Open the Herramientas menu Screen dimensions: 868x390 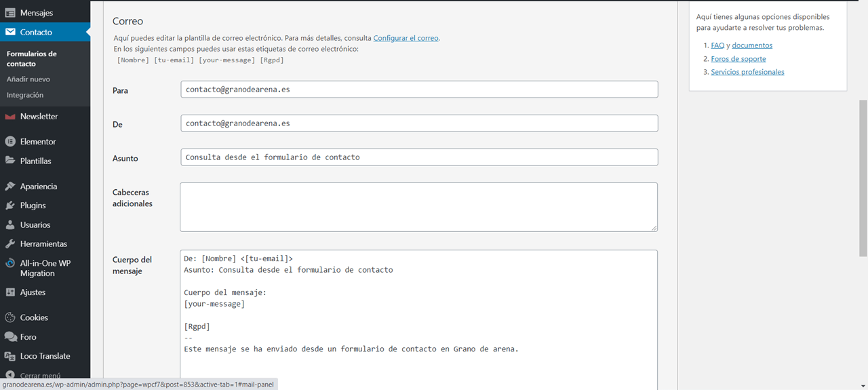45,243
